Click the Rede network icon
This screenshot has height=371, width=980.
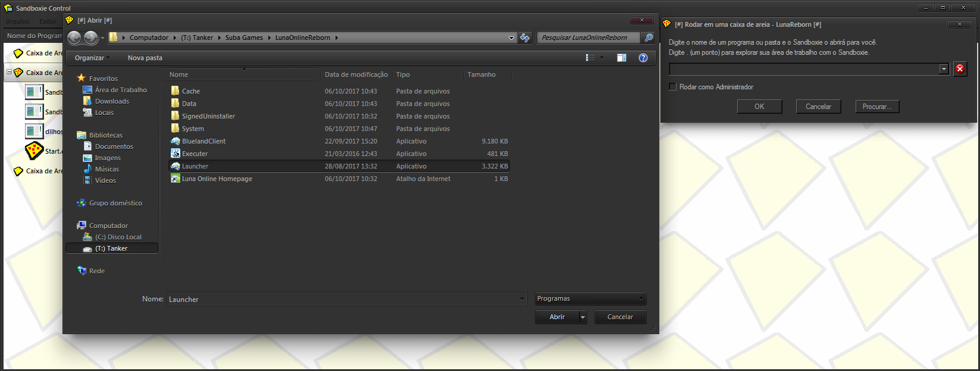(82, 270)
